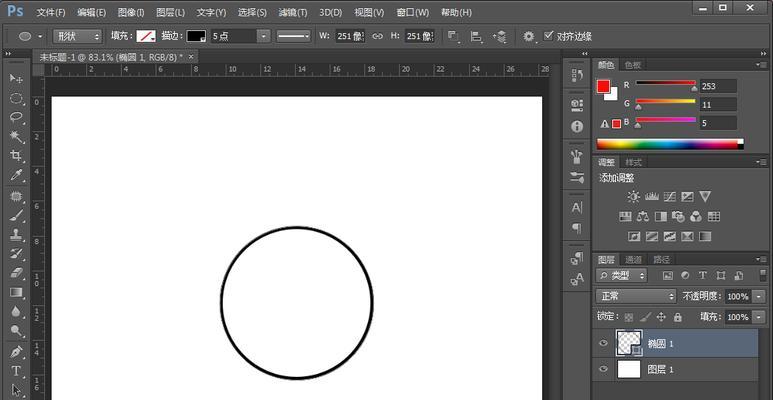Image resolution: width=773 pixels, height=400 pixels.
Task: Open the stroke width dropdown
Action: (265, 36)
